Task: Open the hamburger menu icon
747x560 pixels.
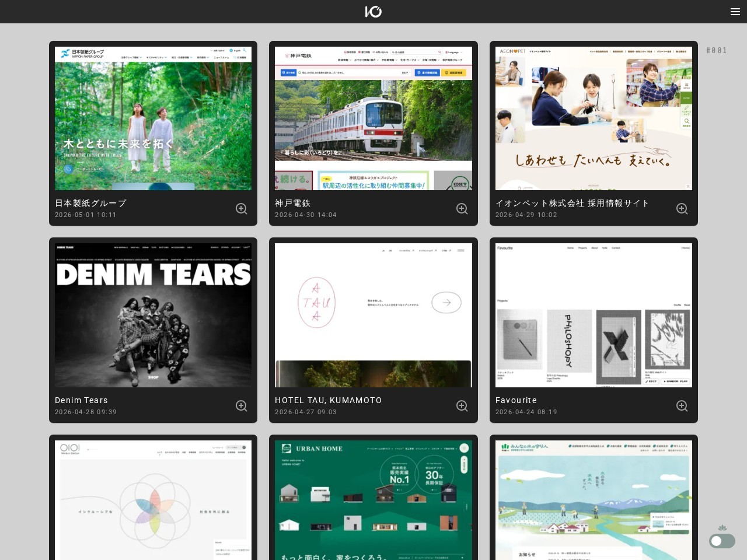Action: pyautogui.click(x=735, y=12)
